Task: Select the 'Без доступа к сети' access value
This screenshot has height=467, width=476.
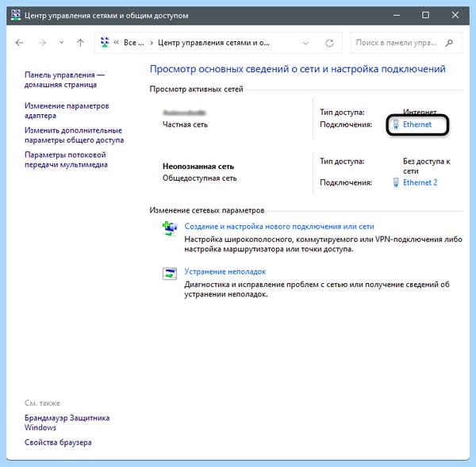Action: 427,166
